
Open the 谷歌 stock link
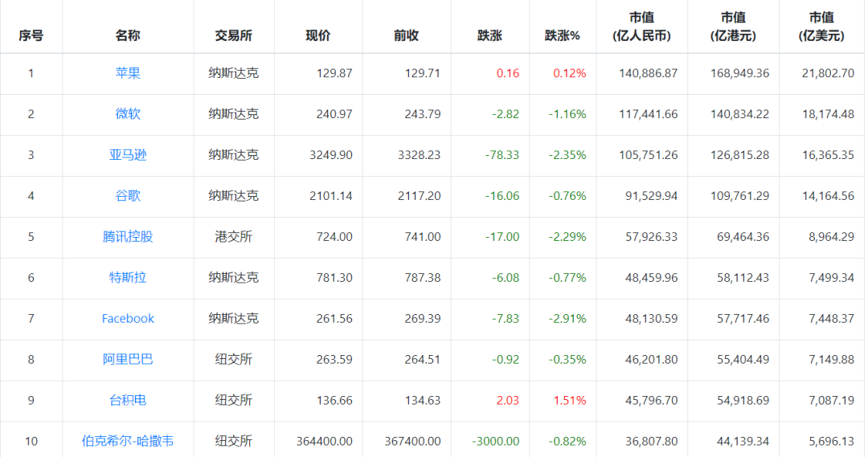[x=128, y=196]
